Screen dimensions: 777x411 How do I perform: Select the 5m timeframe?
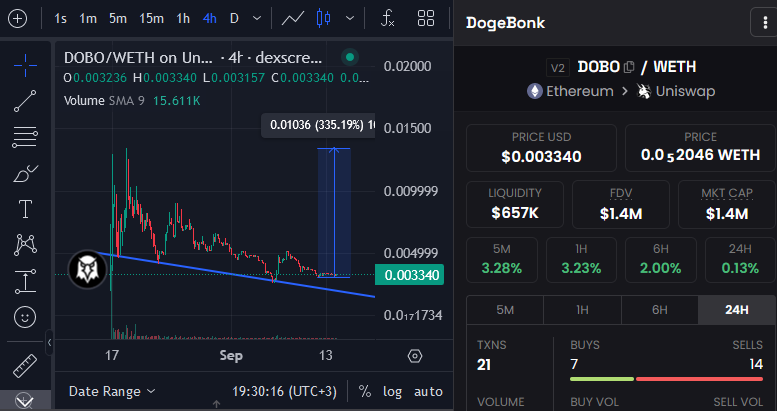tap(117, 19)
